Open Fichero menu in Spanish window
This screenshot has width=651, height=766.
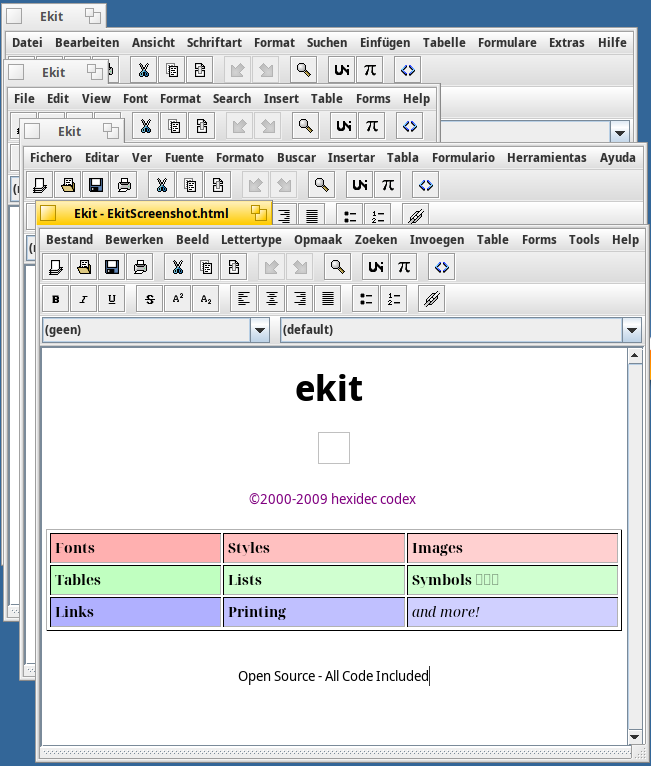[51, 158]
